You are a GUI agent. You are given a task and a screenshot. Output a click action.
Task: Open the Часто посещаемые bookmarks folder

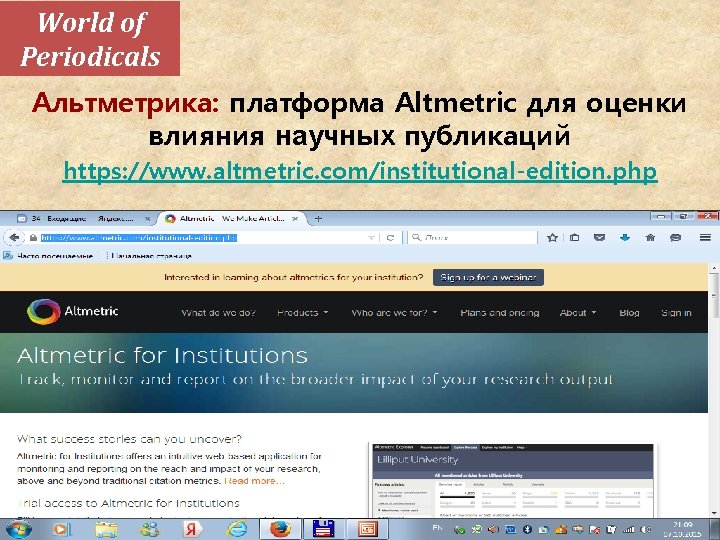[49, 256]
